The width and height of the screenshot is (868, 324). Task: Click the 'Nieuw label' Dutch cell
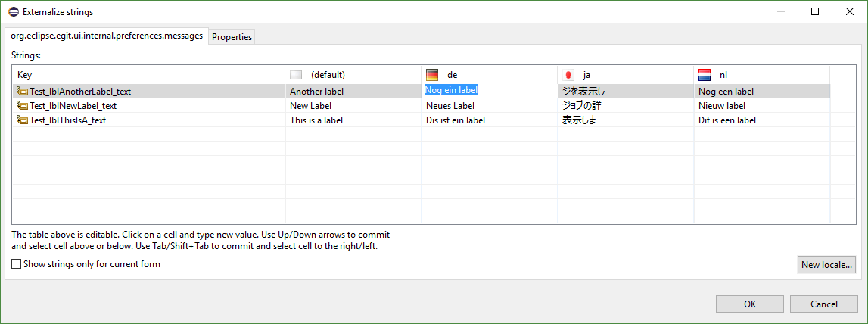tap(762, 106)
